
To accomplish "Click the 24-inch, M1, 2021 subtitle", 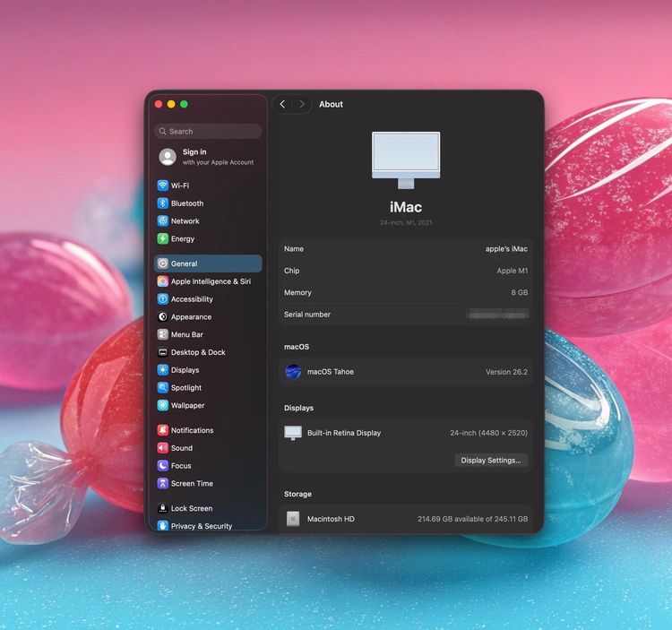I will click(406, 222).
